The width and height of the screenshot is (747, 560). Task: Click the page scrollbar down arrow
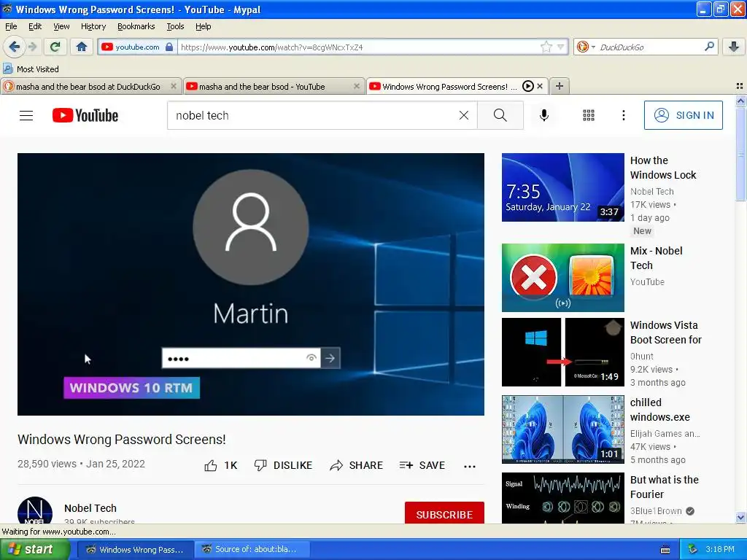740,518
